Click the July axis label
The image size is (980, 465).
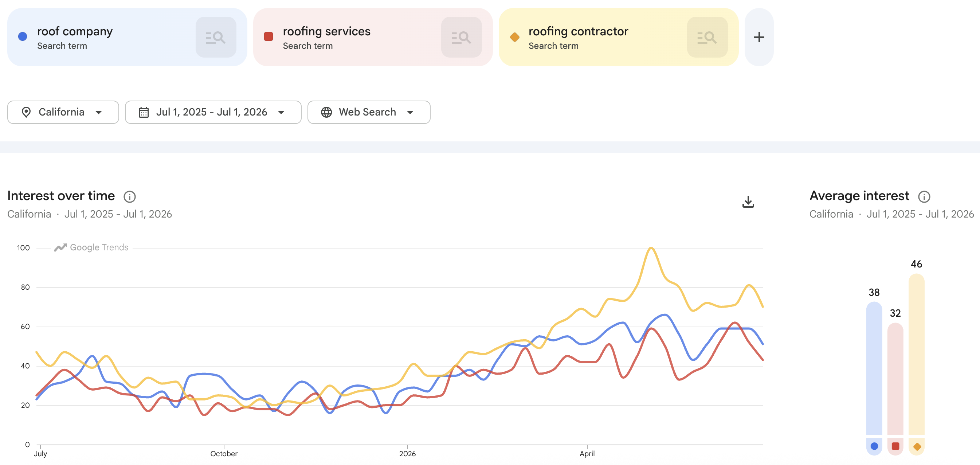tap(40, 454)
